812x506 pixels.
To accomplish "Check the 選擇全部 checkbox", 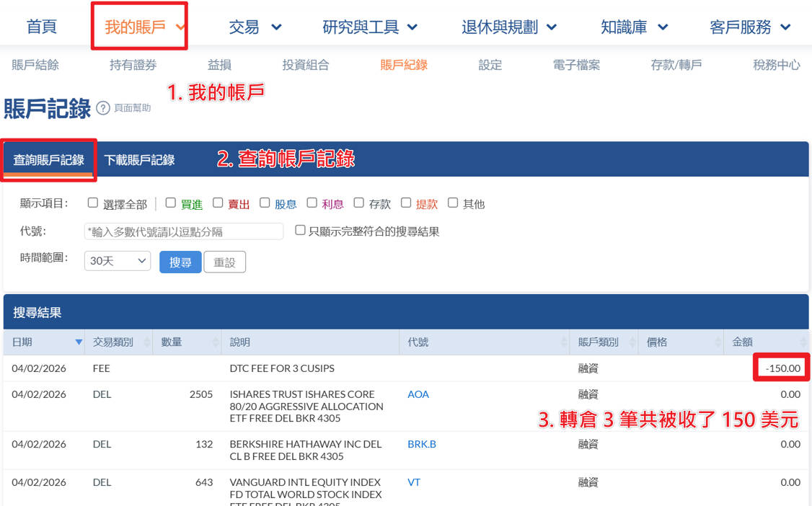I will pos(93,203).
